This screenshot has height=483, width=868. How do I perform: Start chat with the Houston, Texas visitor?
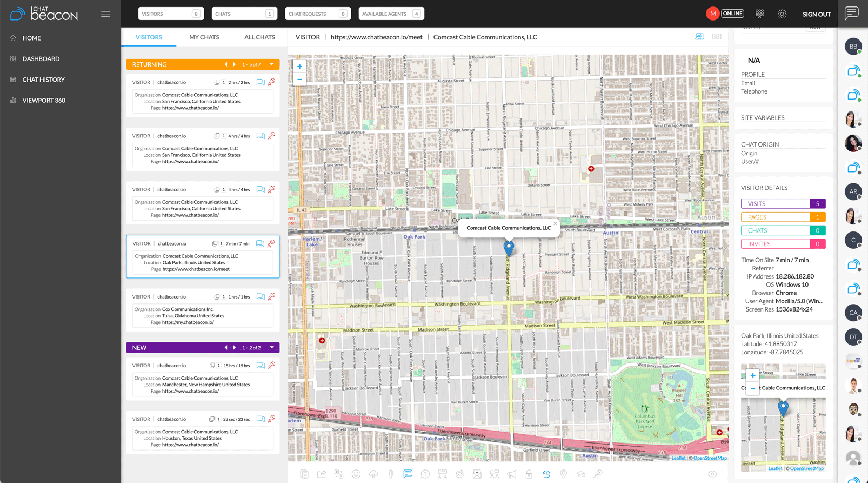[261, 419]
